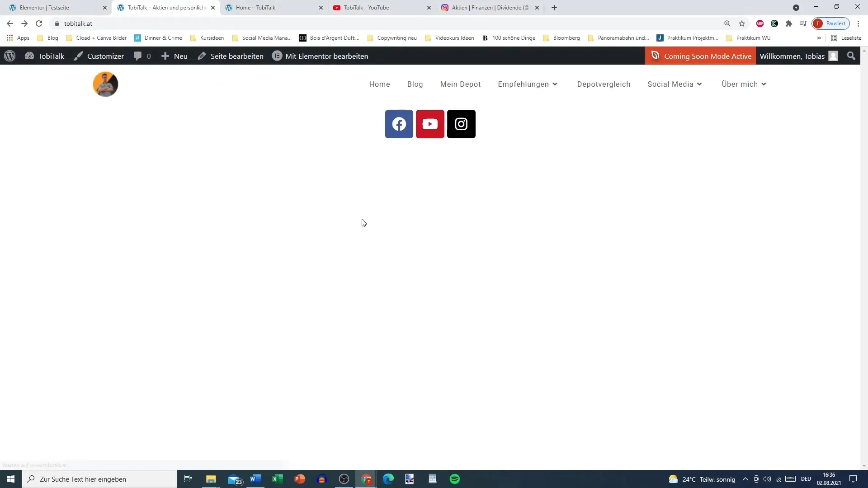868x488 pixels.
Task: Open Chrome three-dot menu
Action: point(858,23)
